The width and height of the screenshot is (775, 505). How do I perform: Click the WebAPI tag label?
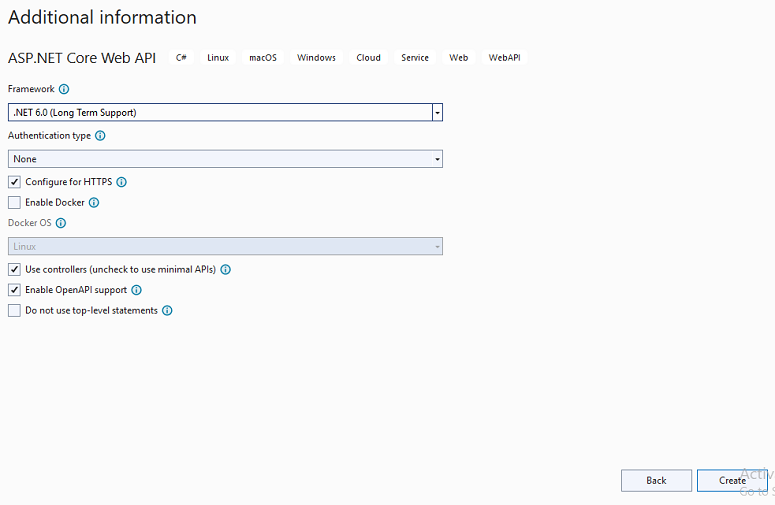504,58
